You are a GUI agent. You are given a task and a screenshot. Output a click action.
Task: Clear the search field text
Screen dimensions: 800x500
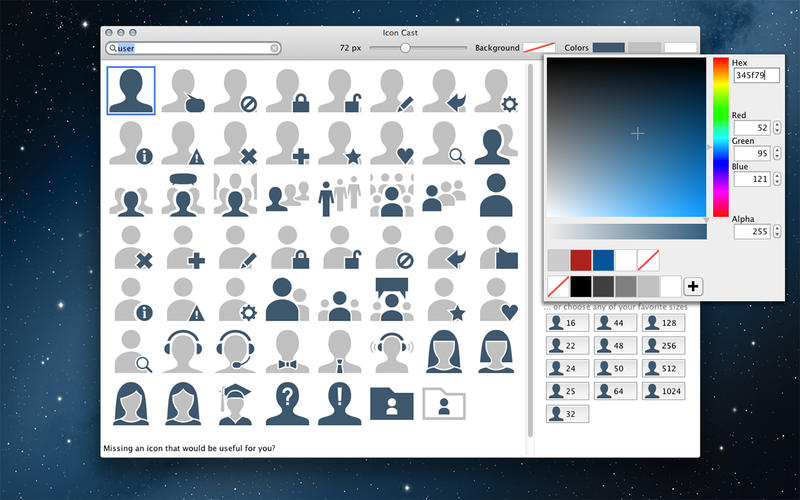(274, 48)
